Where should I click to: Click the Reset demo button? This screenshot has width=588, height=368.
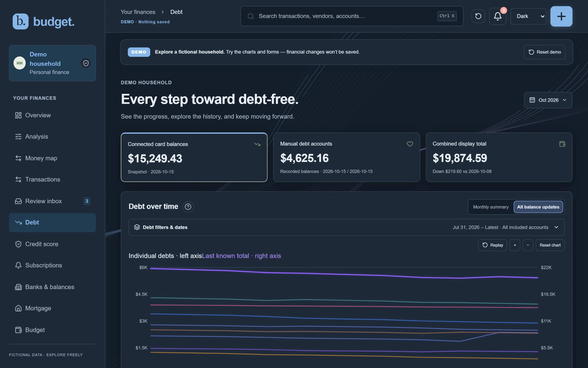tap(545, 52)
